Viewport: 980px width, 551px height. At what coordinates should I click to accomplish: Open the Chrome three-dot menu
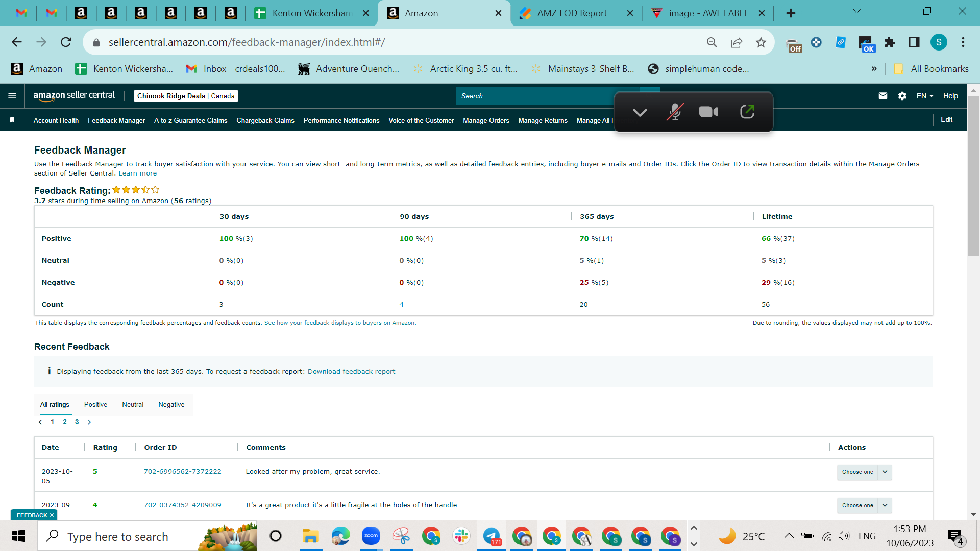click(x=963, y=42)
